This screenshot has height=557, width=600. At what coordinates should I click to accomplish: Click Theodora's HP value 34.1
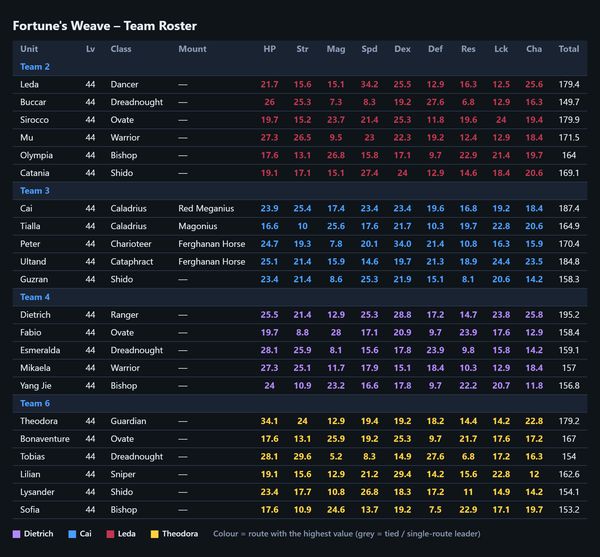click(x=269, y=421)
